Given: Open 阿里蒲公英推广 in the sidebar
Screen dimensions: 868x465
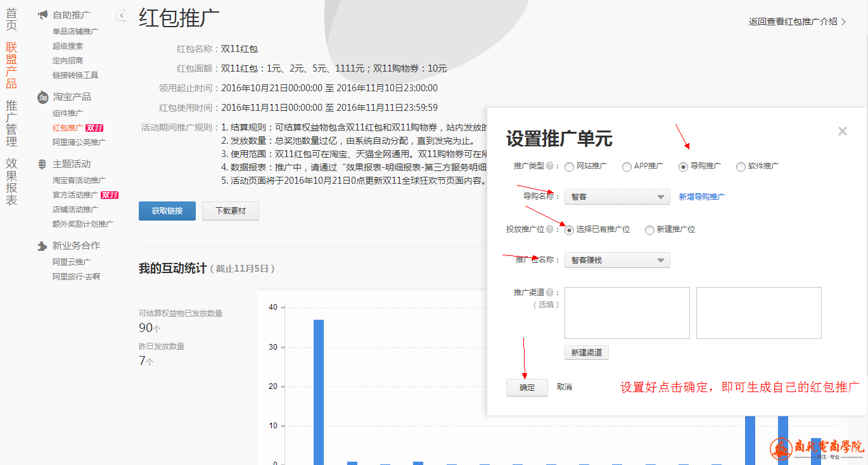Looking at the screenshot, I should click(79, 142).
